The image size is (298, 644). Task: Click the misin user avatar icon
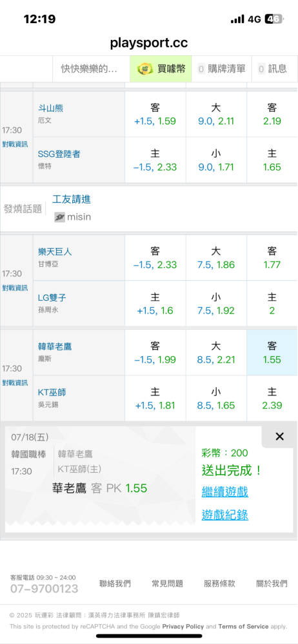60,217
